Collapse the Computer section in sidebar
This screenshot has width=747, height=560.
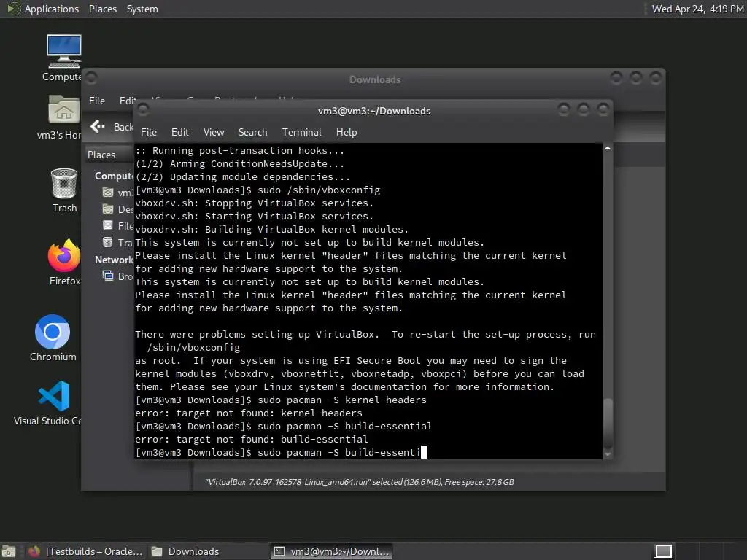[x=113, y=176]
